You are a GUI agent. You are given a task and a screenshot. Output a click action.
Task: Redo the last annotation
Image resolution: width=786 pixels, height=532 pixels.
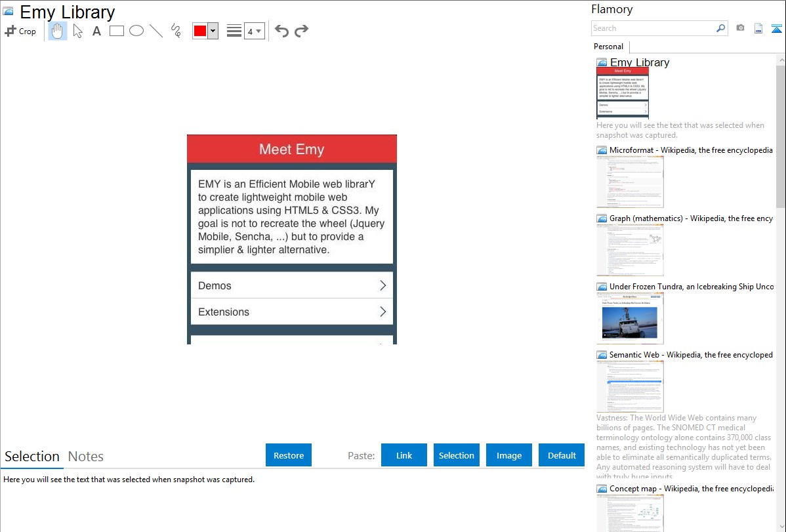[301, 31]
